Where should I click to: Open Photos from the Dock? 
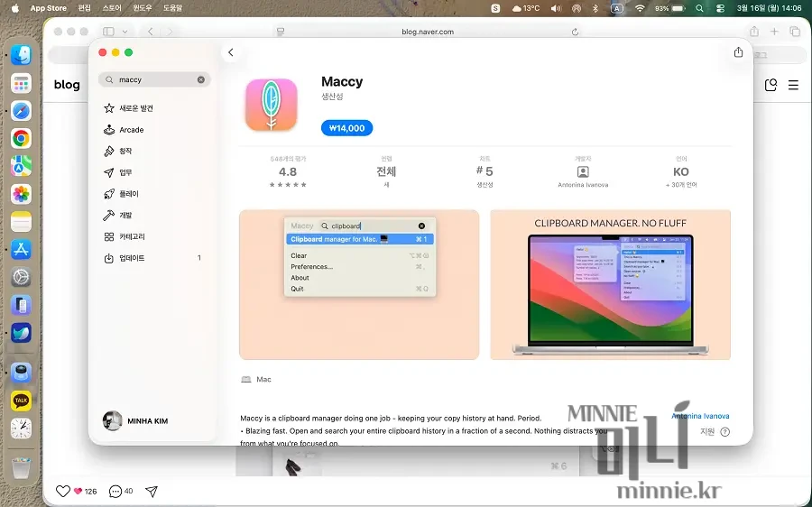click(x=22, y=194)
